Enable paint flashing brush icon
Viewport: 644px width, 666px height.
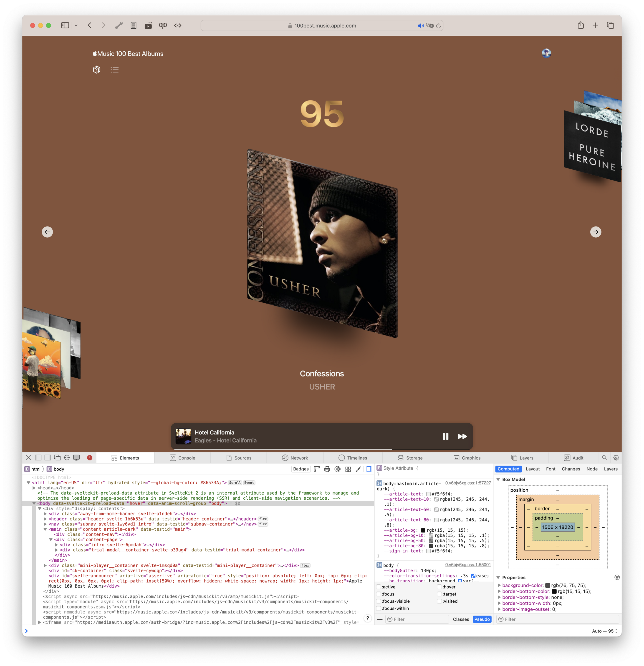click(358, 469)
